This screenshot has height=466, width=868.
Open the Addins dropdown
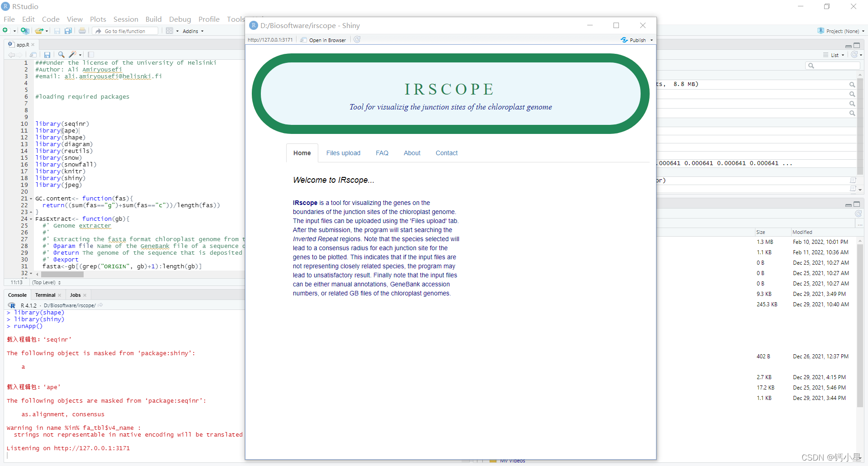[x=193, y=31]
